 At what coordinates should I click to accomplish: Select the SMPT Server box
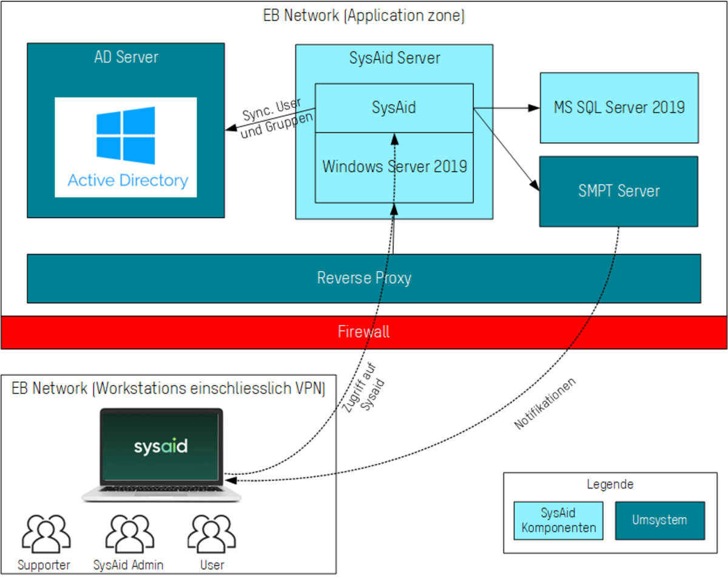click(x=618, y=192)
